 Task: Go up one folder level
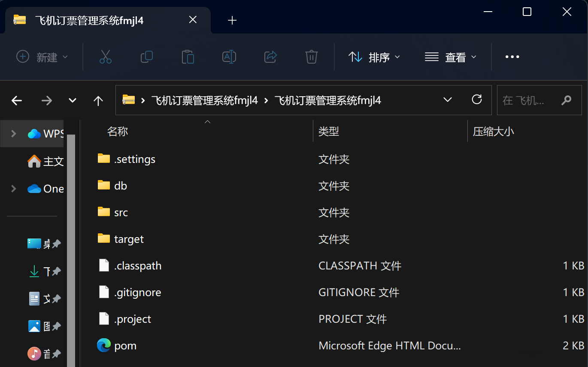click(98, 101)
